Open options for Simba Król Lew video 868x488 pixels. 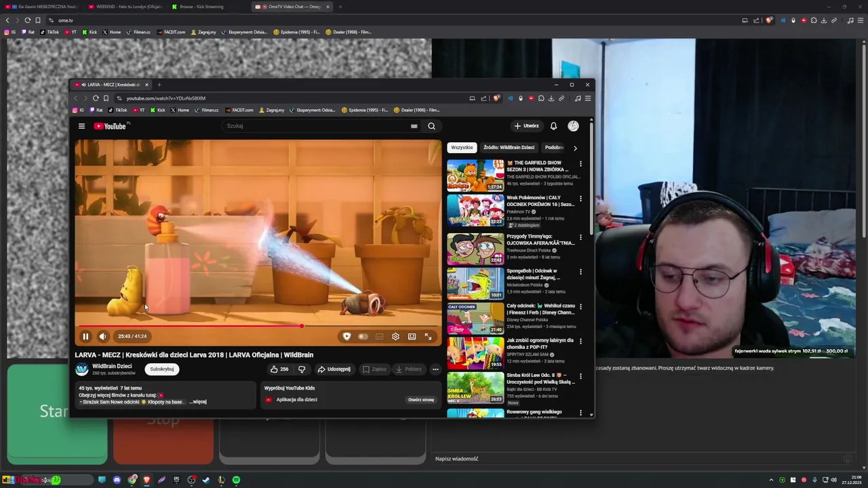(580, 376)
